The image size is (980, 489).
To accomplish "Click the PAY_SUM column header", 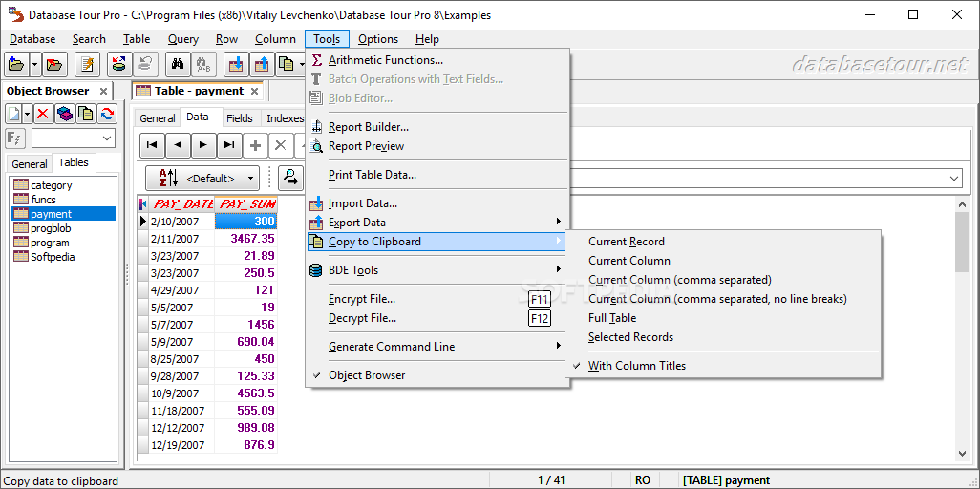I will point(245,203).
